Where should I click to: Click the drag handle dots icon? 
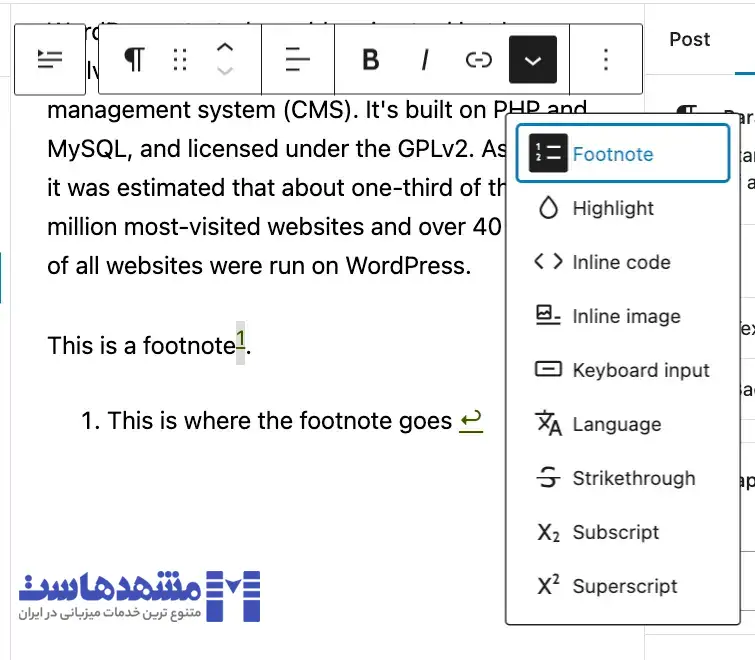click(x=180, y=60)
